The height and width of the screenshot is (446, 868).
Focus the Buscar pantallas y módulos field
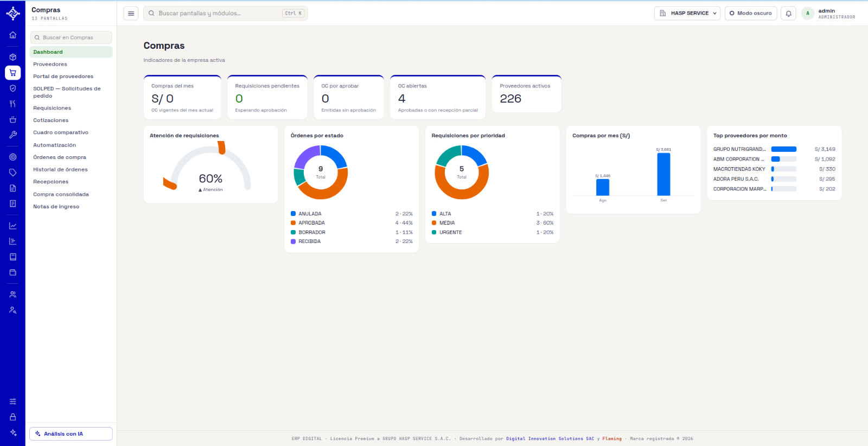pyautogui.click(x=225, y=13)
